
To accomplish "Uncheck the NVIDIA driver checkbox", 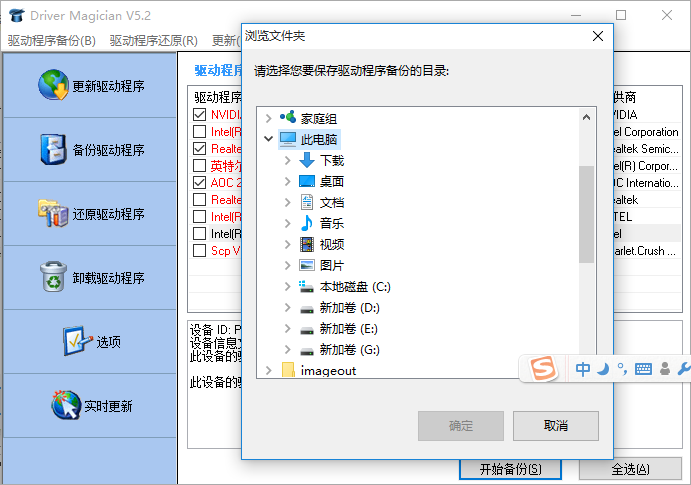I will [x=200, y=115].
